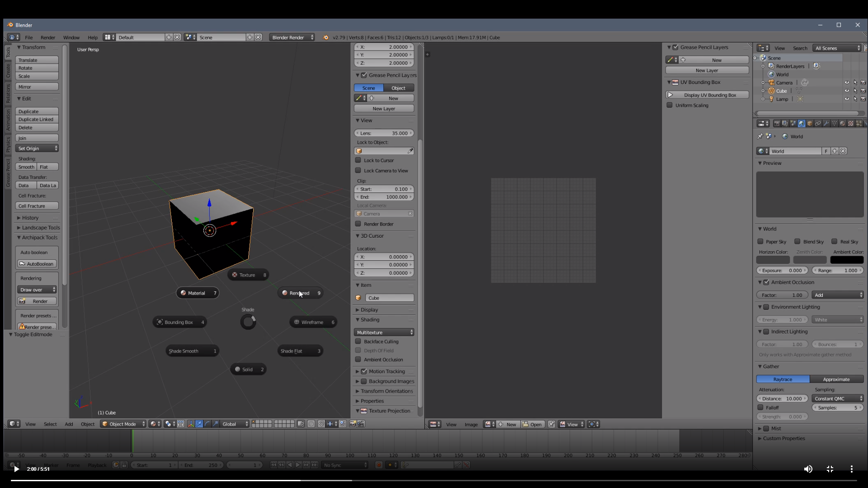Enable the Uniform Scaling checkbox
Image resolution: width=868 pixels, height=488 pixels.
coord(670,105)
